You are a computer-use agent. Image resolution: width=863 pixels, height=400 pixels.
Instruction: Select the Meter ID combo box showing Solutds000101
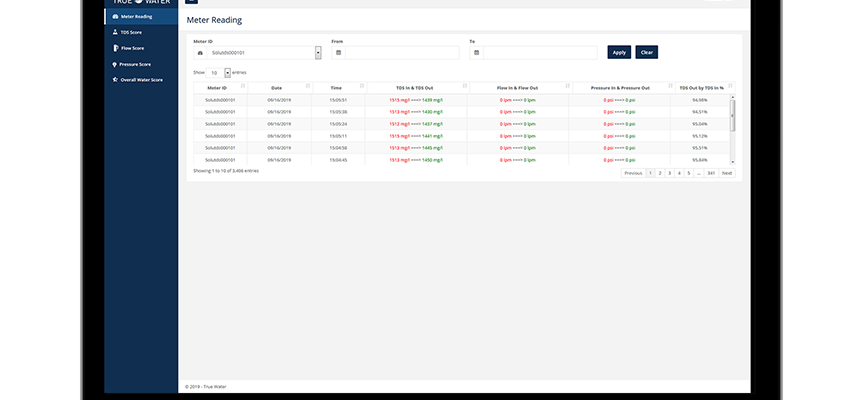264,53
